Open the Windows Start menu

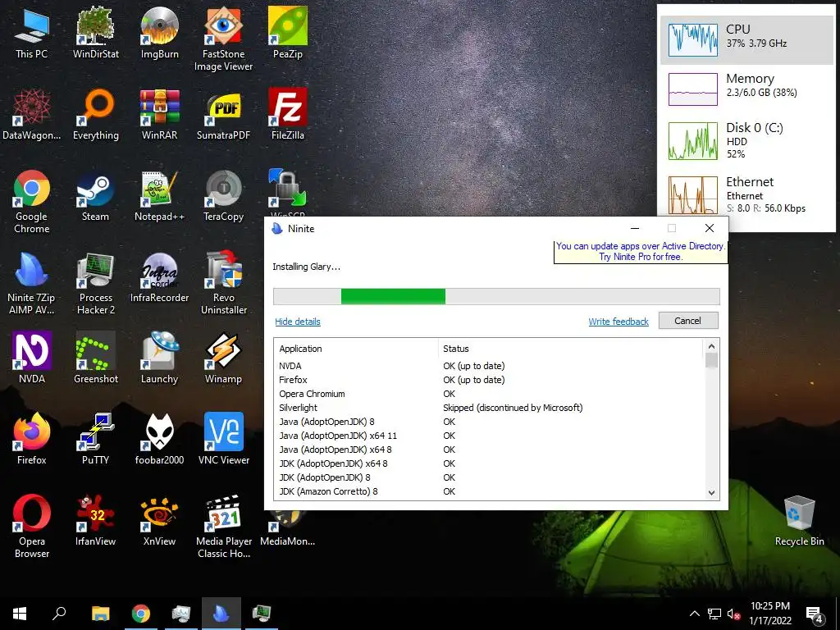[x=20, y=614]
